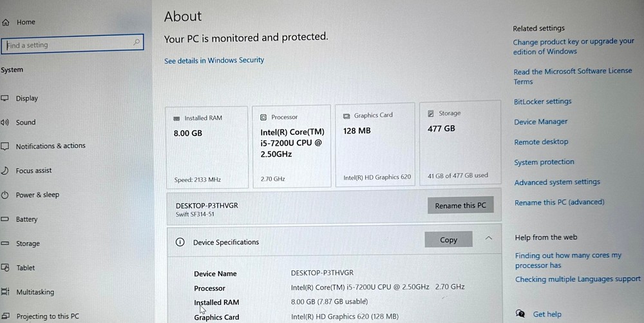Open Sound settings icon
The image size is (644, 323).
click(x=5, y=122)
